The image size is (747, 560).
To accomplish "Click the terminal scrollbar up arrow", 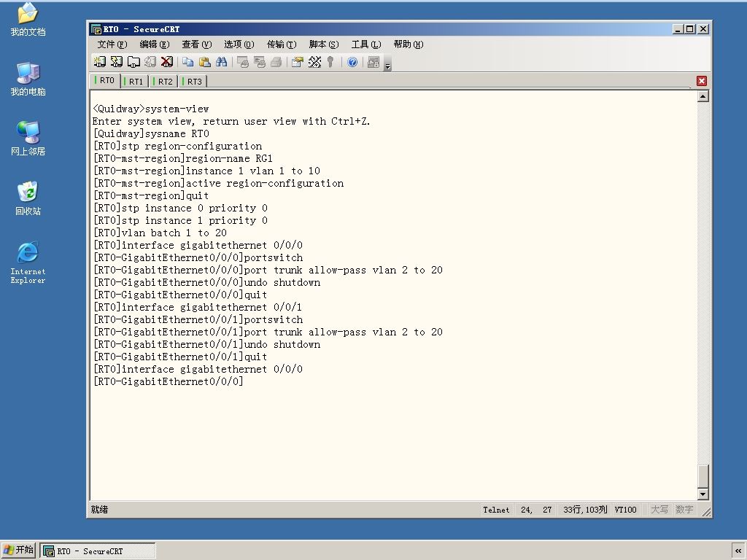I will pyautogui.click(x=703, y=97).
